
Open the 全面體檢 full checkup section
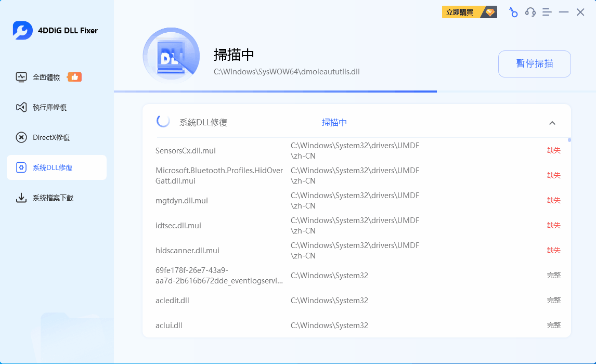coord(57,77)
